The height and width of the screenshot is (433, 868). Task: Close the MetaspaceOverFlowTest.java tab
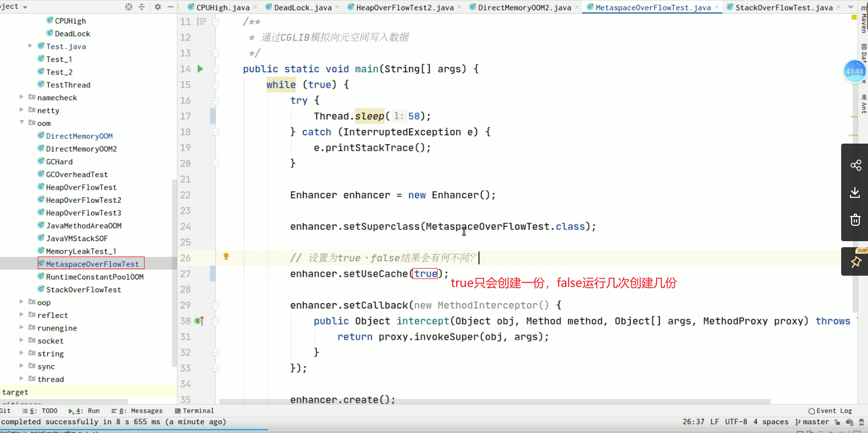[716, 7]
